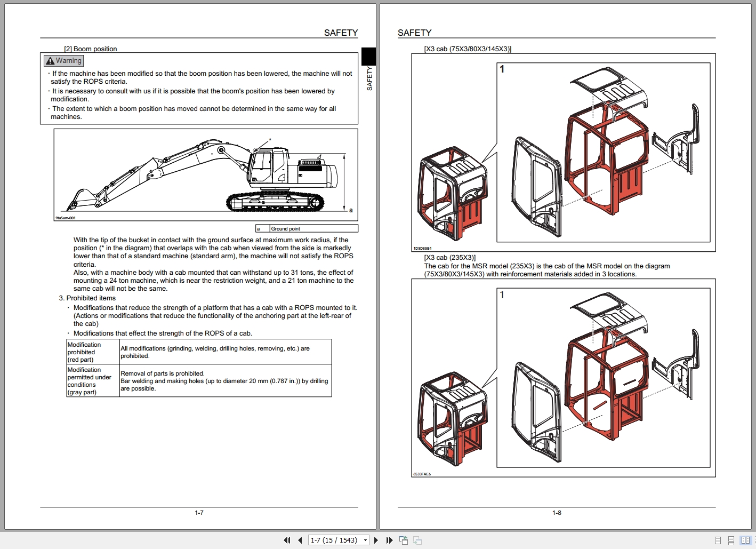Advance to the next page arrow icon
Viewport: 756px width, 549px height.
pos(376,540)
